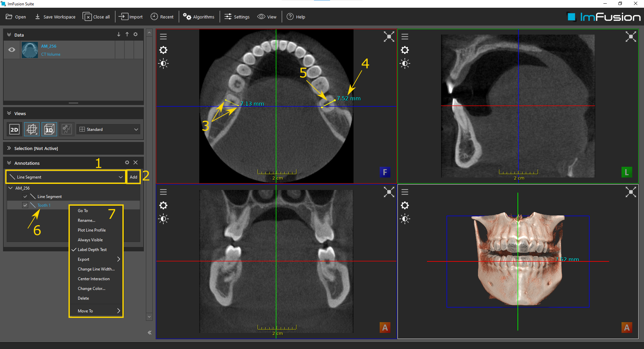Adjust brightness/contrast in coronal view
This screenshot has width=644, height=349.
[x=163, y=219]
